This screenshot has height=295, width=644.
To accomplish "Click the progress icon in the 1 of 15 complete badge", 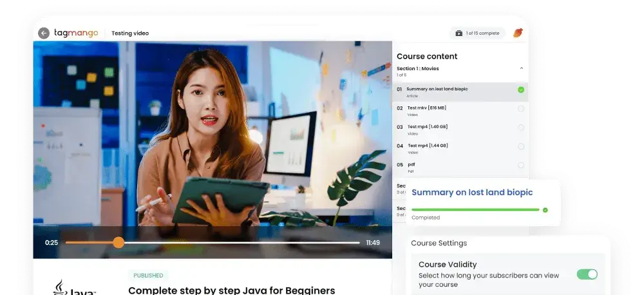I will 459,33.
